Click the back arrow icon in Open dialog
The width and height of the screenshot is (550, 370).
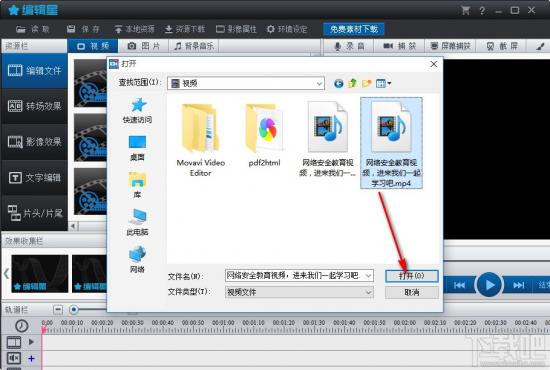pyautogui.click(x=338, y=83)
